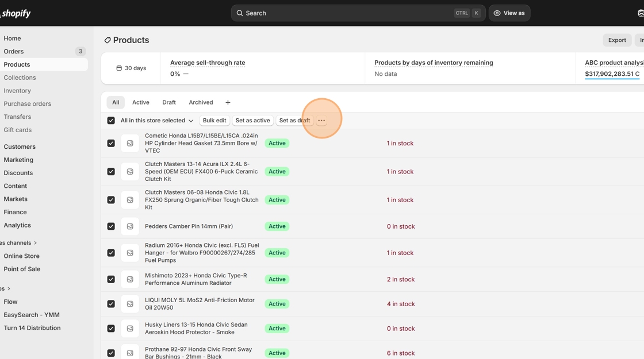
Task: Open the All in this store selected dropdown
Action: 157,121
